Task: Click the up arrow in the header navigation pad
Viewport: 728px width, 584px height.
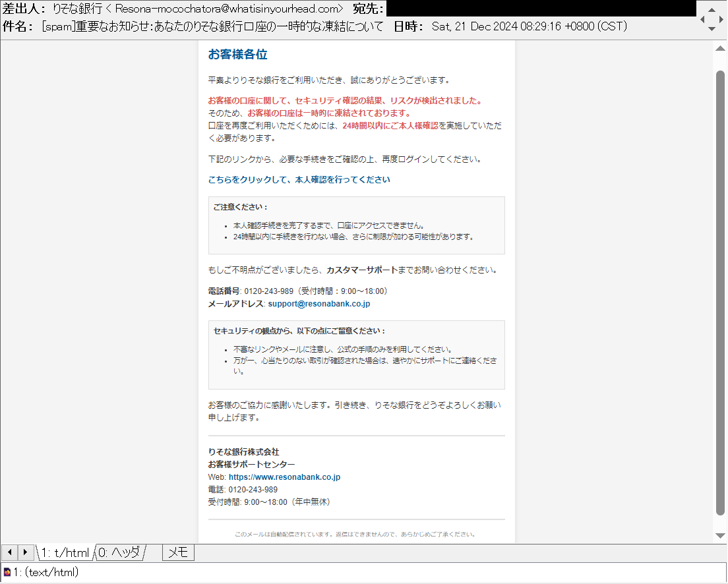Action: tap(712, 10)
